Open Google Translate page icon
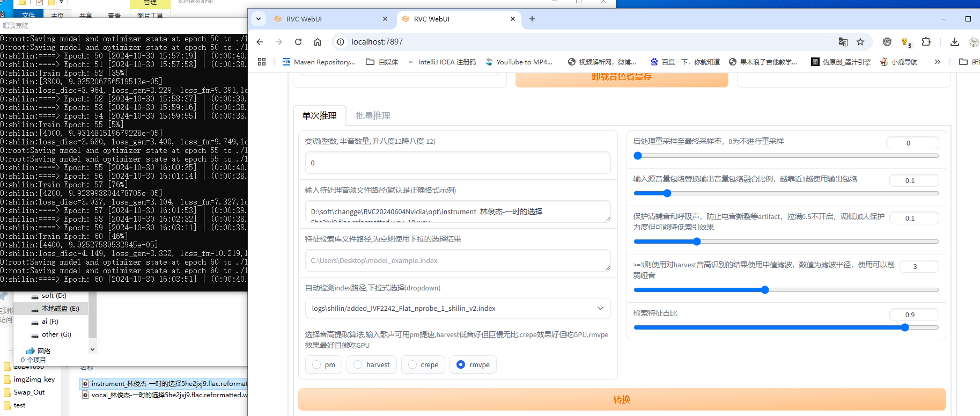Viewport: 980px width, 416px height. pyautogui.click(x=843, y=42)
